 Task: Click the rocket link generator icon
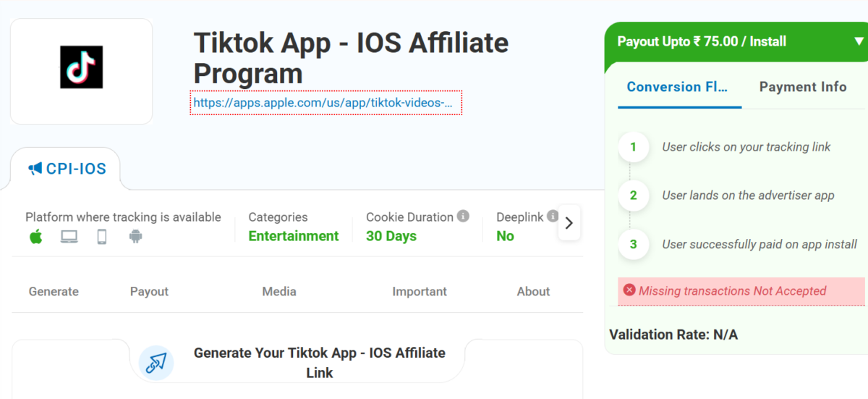click(x=156, y=363)
